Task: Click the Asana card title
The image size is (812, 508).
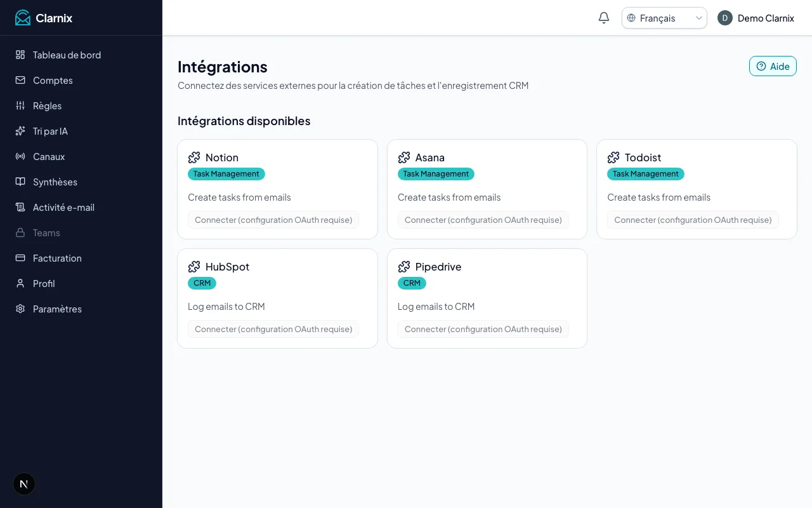Action: click(430, 157)
